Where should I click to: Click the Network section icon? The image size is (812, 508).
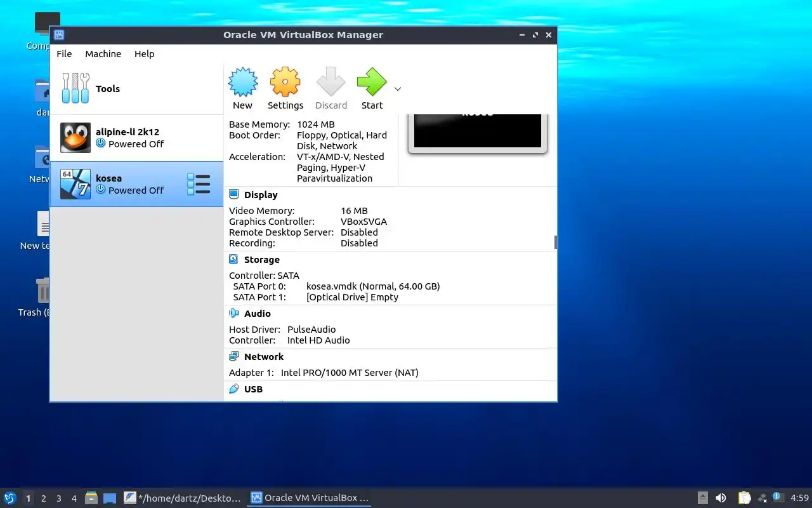[x=234, y=356]
